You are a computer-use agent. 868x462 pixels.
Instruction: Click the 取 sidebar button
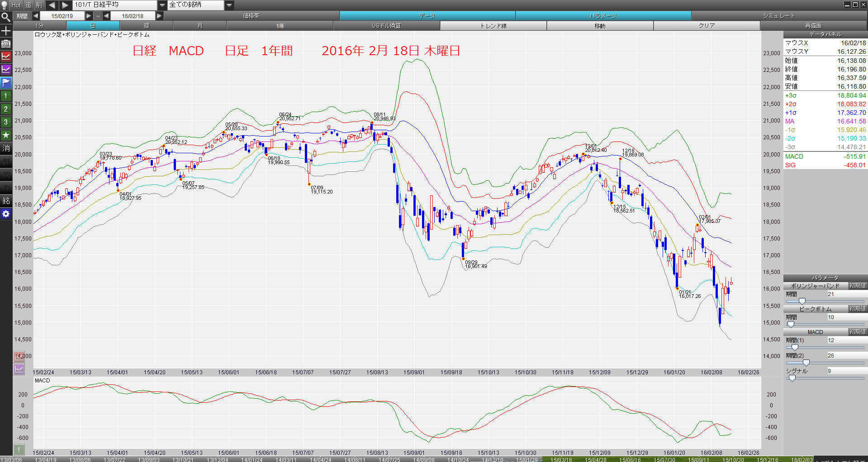[6, 174]
